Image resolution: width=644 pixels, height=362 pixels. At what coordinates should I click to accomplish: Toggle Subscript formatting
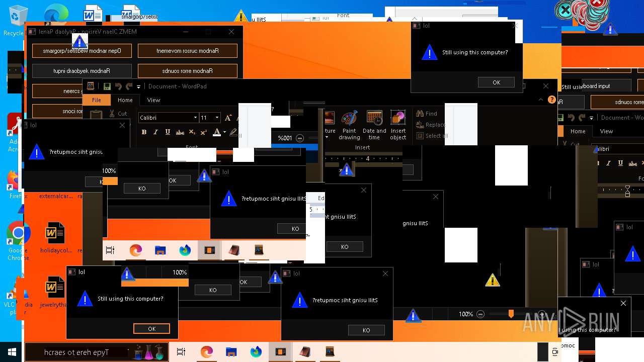click(192, 132)
